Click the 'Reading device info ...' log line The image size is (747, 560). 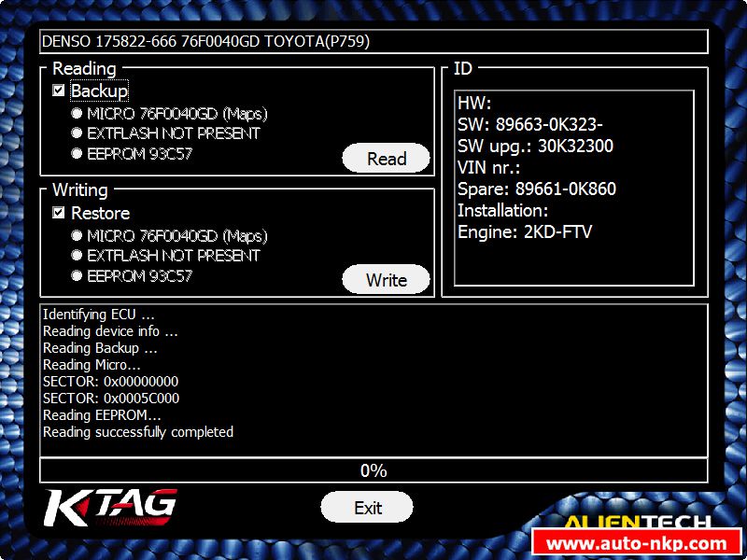tap(110, 331)
